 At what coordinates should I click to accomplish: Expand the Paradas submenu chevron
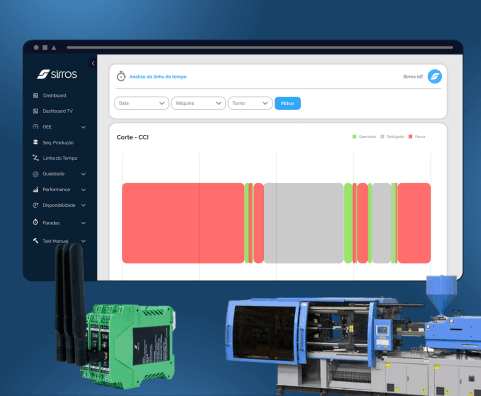83,223
